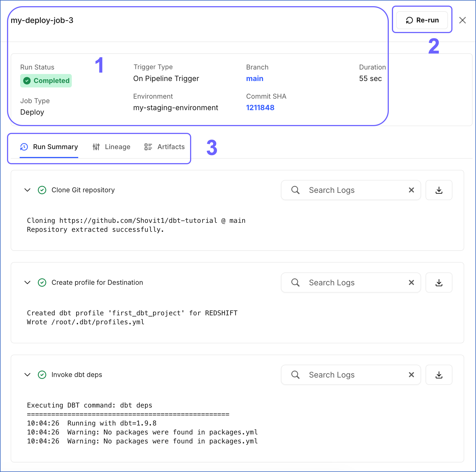476x472 pixels.
Task: Collapse the Create profile for Destination step
Action: (27, 283)
